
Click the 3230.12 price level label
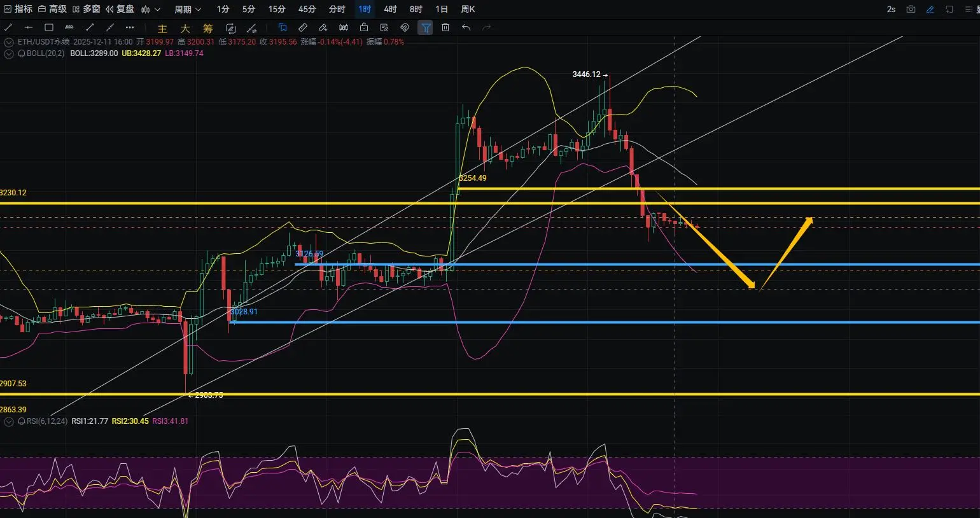pyautogui.click(x=13, y=193)
